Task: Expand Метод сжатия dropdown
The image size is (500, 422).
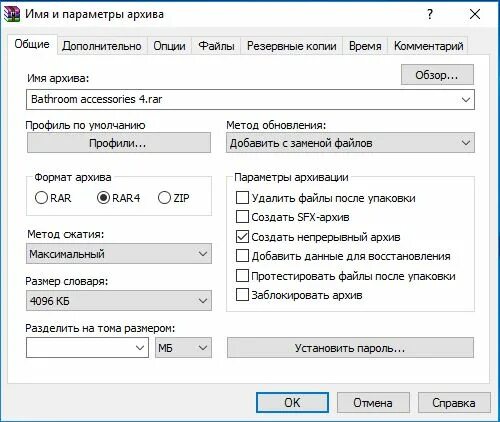Action: (x=119, y=254)
